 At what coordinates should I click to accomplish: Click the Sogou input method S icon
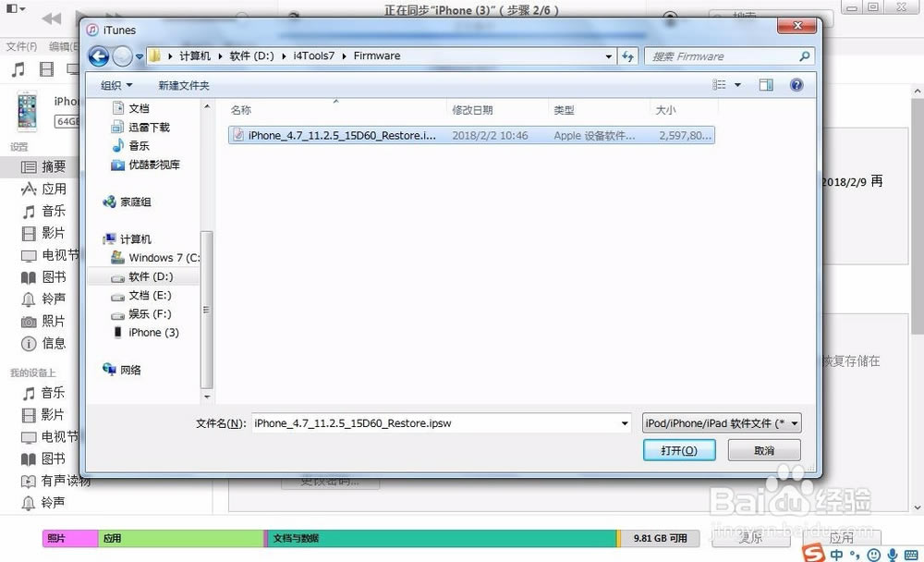pyautogui.click(x=813, y=553)
